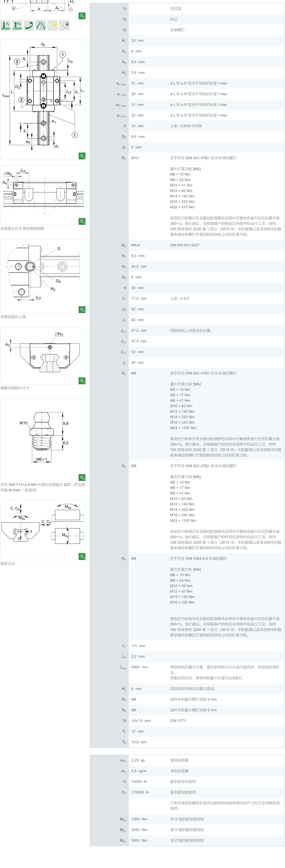Click the green curved moment-load arrow icon
The image size is (285, 868).
click(29, 26)
